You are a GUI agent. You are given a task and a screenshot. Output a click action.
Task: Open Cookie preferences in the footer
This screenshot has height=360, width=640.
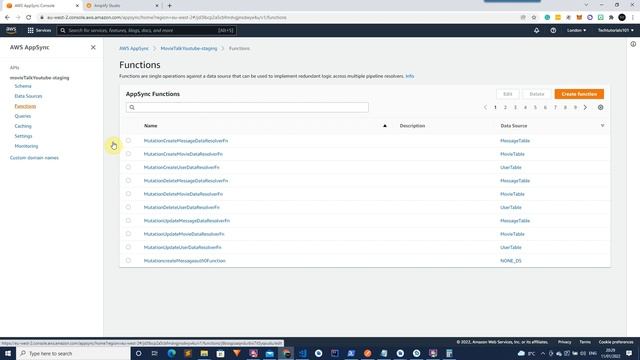click(x=616, y=342)
